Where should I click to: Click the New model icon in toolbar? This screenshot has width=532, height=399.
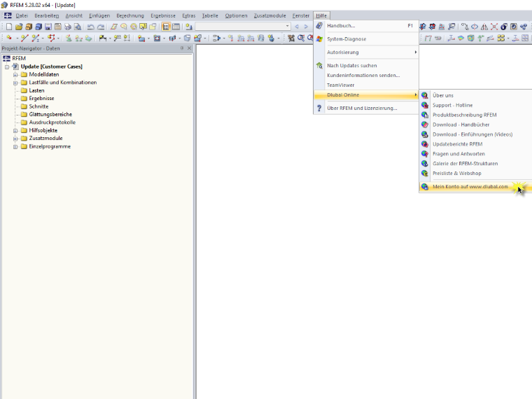[9, 27]
